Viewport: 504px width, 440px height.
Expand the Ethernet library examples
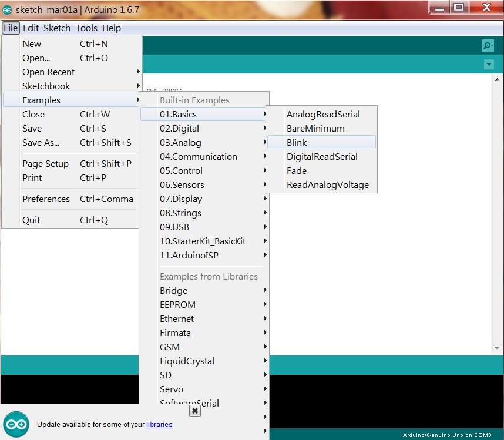click(204, 319)
